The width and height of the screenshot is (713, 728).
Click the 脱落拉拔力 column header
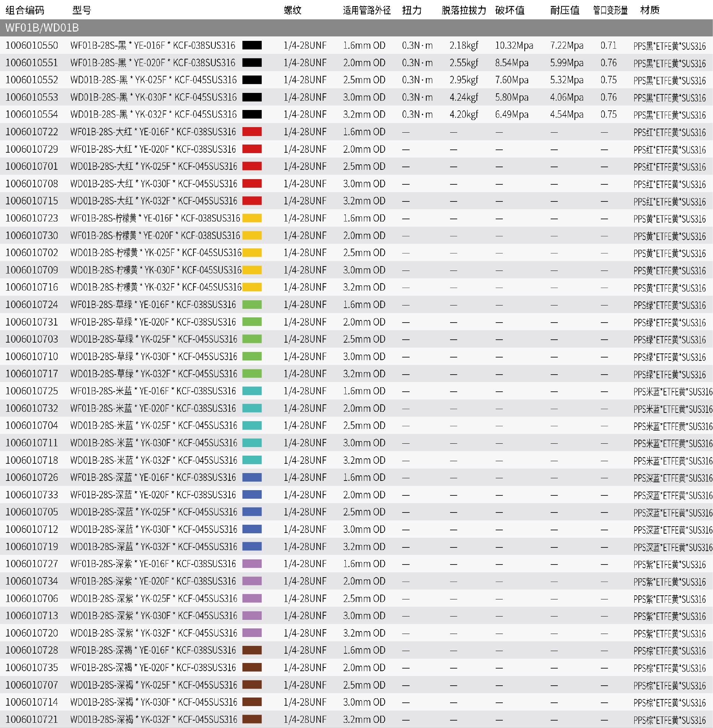(x=463, y=10)
